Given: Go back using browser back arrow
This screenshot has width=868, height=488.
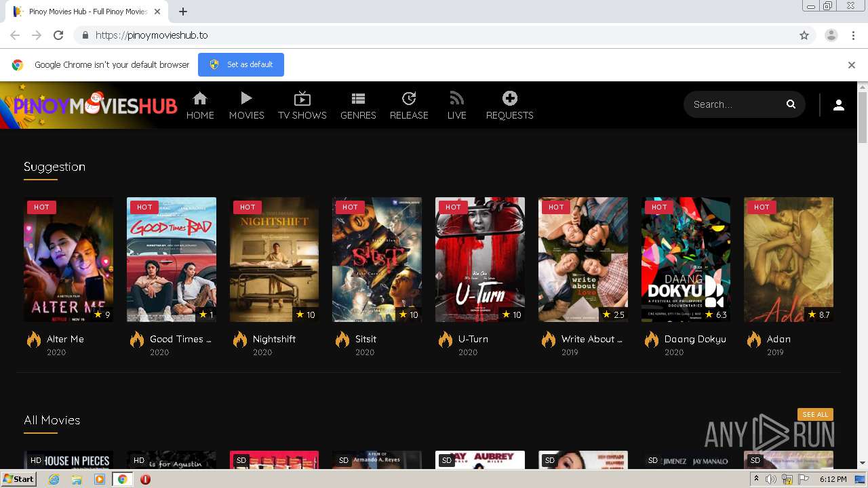Looking at the screenshot, I should [15, 35].
